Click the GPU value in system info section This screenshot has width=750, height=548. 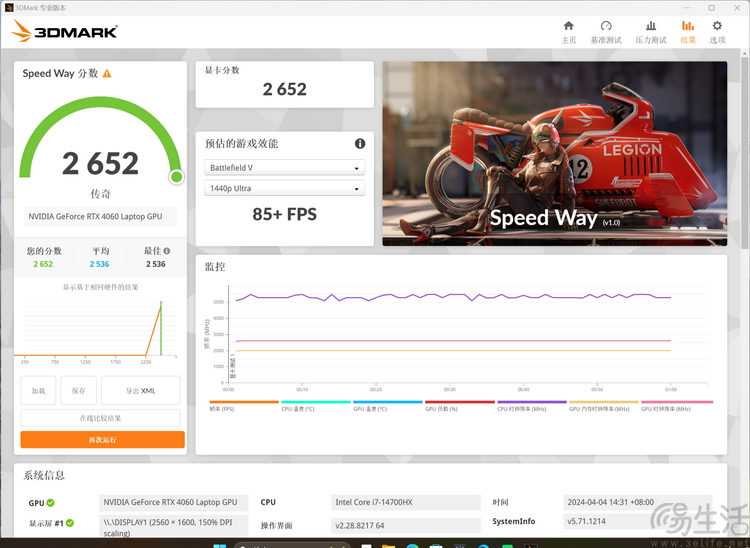[x=174, y=503]
